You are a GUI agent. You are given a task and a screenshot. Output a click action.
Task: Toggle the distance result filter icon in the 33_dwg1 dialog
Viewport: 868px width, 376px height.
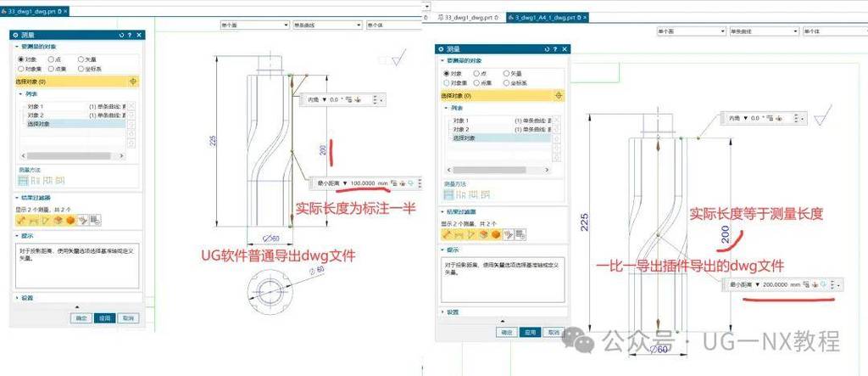pyautogui.click(x=22, y=220)
